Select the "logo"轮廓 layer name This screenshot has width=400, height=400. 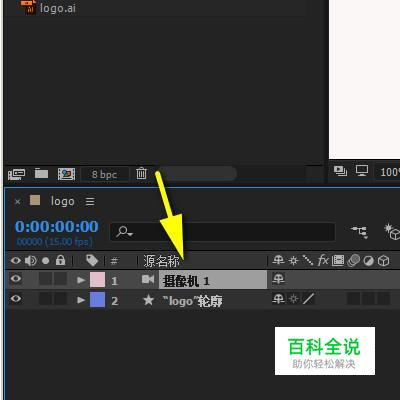pyautogui.click(x=192, y=301)
